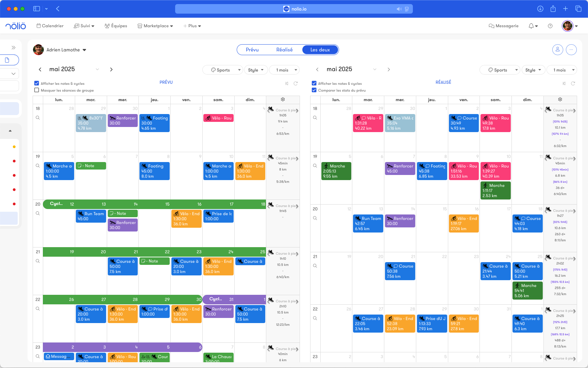Click the refresh icon in Prévu panel
588x368 pixels.
pyautogui.click(x=296, y=83)
